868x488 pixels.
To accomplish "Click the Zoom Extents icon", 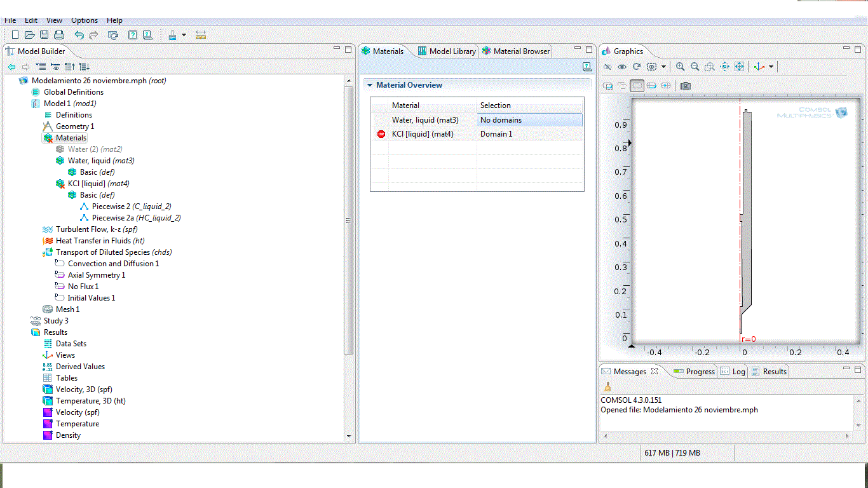I will point(739,67).
